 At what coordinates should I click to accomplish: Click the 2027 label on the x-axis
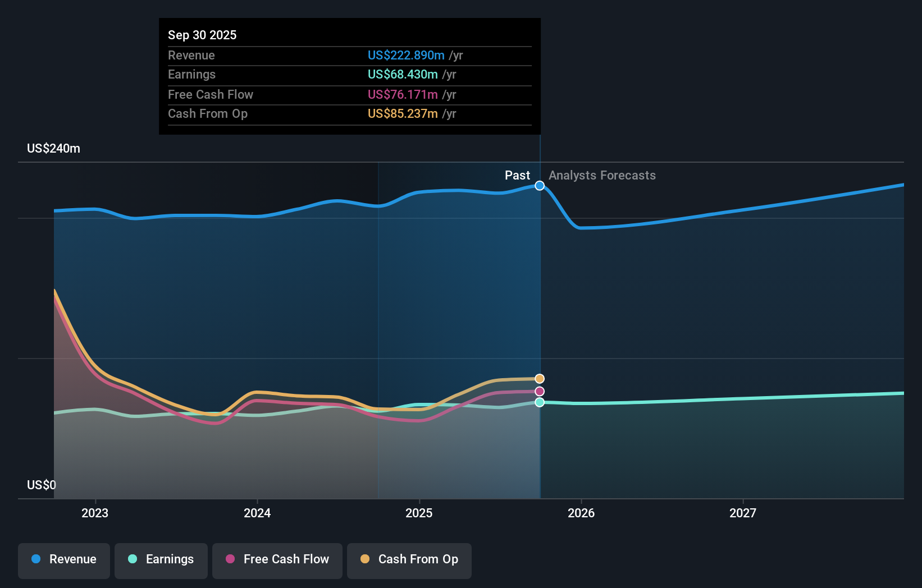click(x=743, y=513)
